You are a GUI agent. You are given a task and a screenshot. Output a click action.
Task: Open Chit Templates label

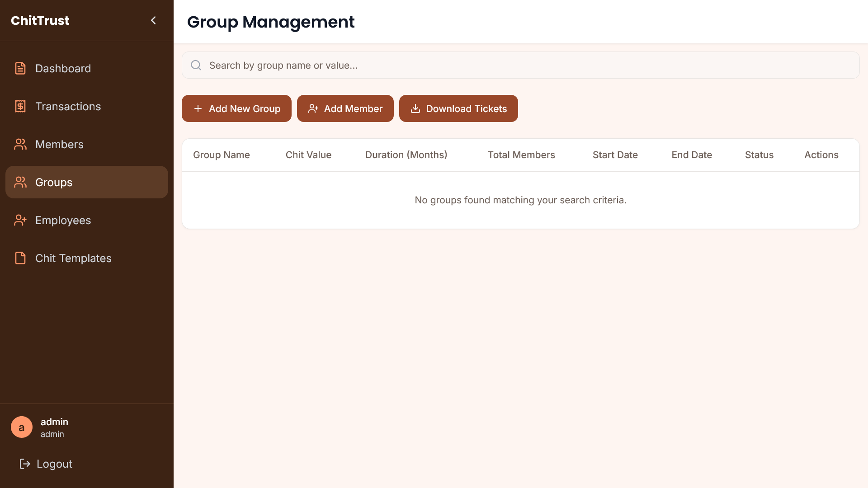pos(73,258)
